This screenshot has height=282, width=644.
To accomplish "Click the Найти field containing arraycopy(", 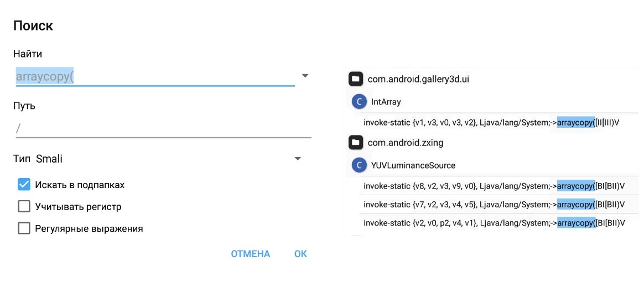I will coord(155,76).
